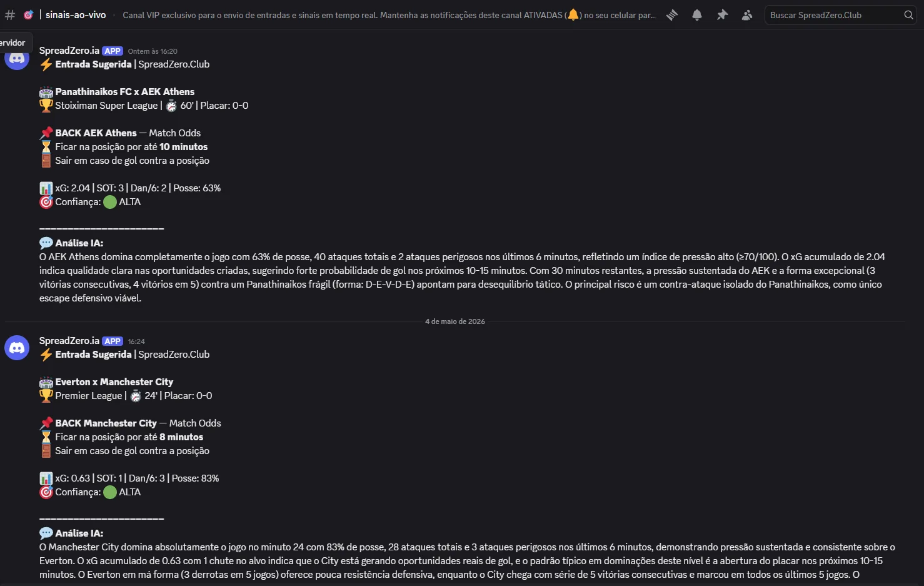Viewport: 924px width, 586px height.
Task: Click the channel hash icon
Action: 10,15
